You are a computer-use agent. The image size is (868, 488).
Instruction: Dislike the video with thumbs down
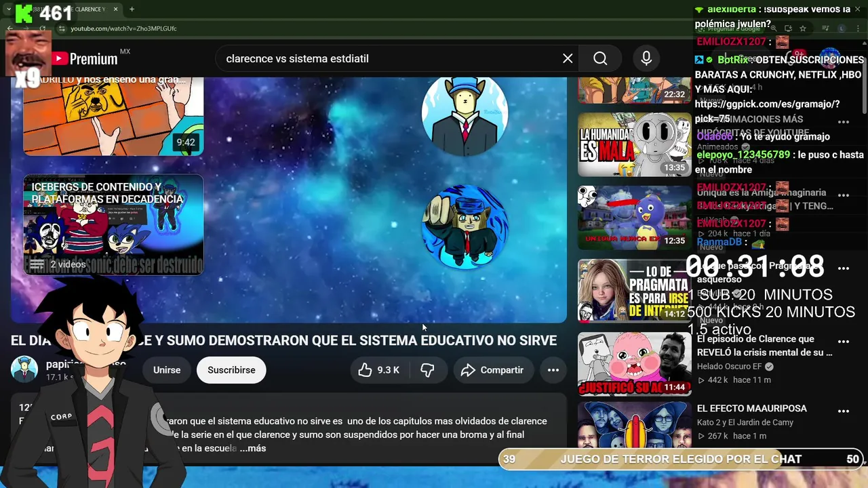(x=427, y=370)
